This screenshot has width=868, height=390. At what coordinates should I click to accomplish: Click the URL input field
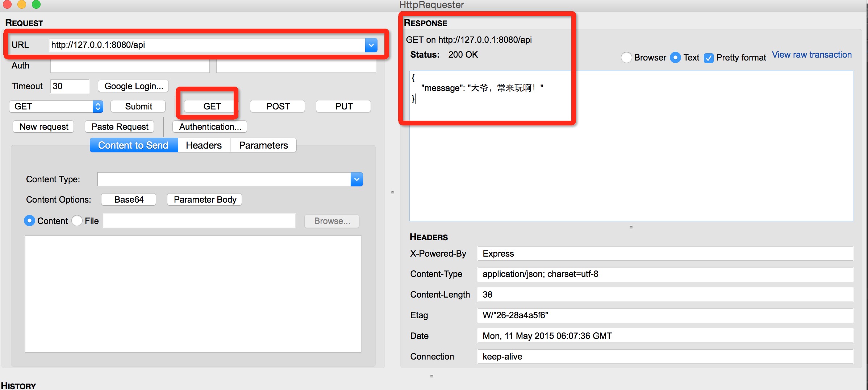pyautogui.click(x=207, y=45)
